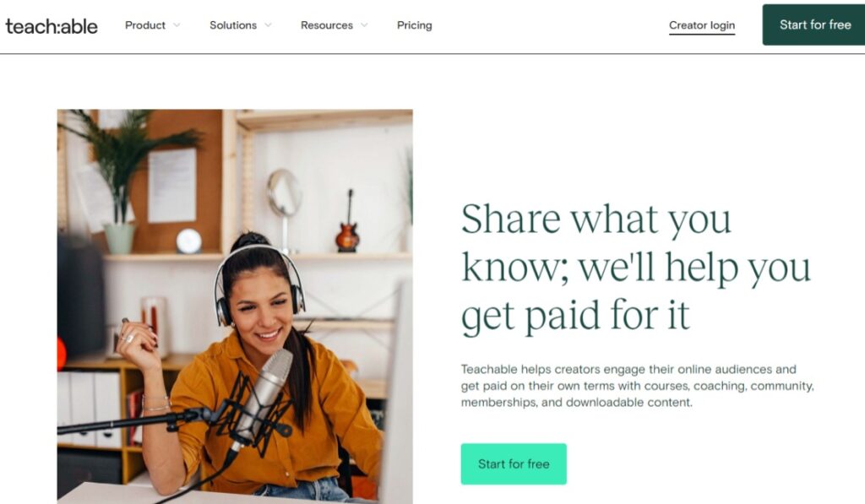Open the Product menu
Viewport: 865px width, 504px height.
click(x=145, y=25)
